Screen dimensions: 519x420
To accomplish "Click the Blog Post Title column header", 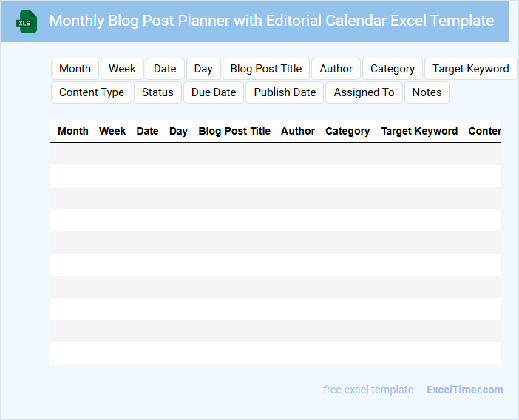I will coord(234,131).
